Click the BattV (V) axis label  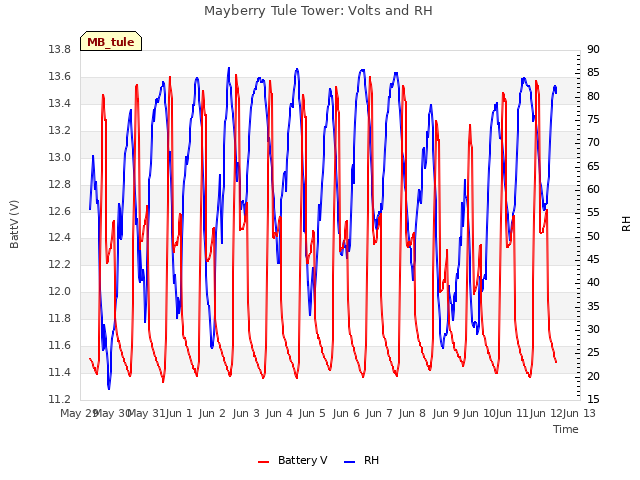click(14, 224)
